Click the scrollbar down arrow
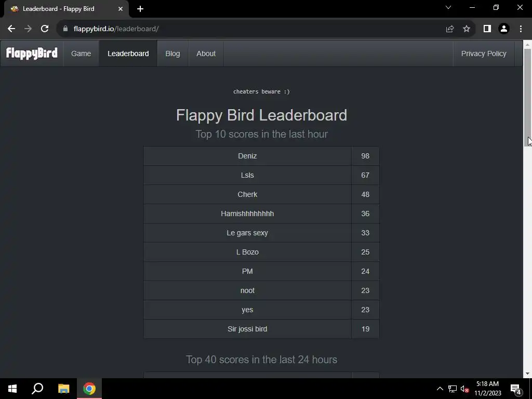Screen dimensions: 532x399 528,374
